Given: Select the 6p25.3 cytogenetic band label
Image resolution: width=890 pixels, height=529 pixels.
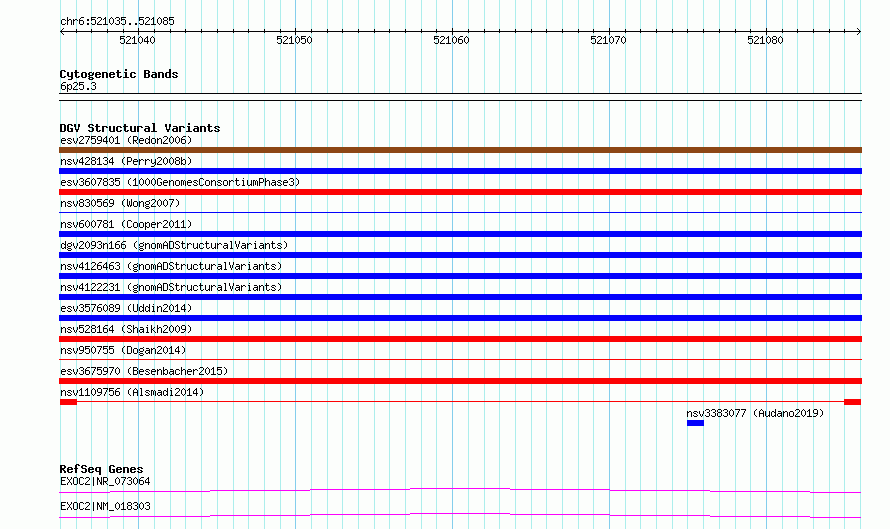Looking at the screenshot, I should coord(78,86).
